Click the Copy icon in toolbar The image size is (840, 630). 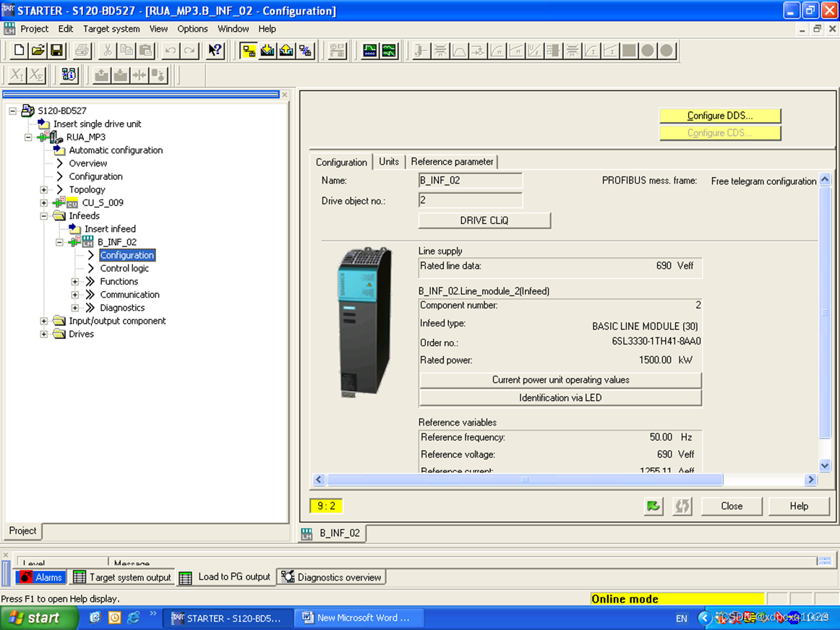click(127, 51)
